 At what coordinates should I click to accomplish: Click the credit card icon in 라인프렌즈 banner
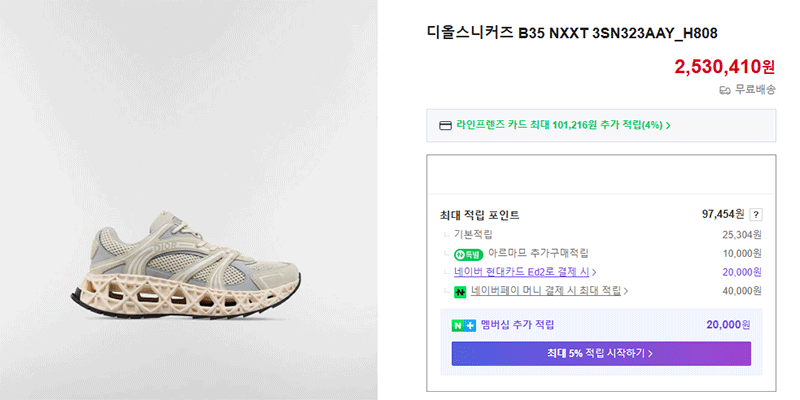click(445, 126)
